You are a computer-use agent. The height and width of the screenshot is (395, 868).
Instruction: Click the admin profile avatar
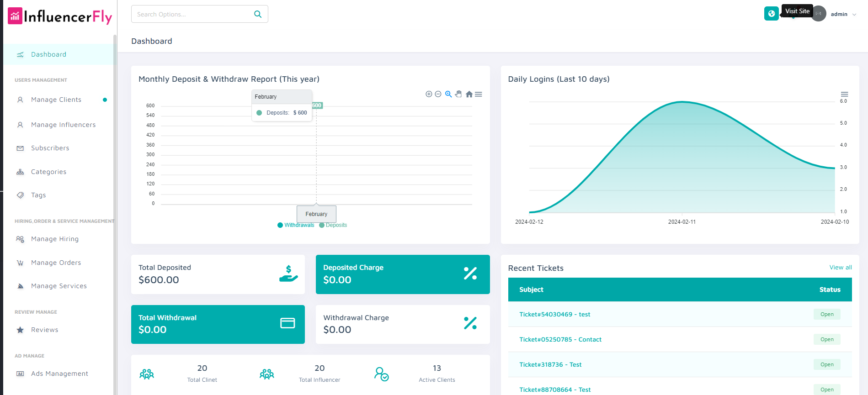coord(819,14)
